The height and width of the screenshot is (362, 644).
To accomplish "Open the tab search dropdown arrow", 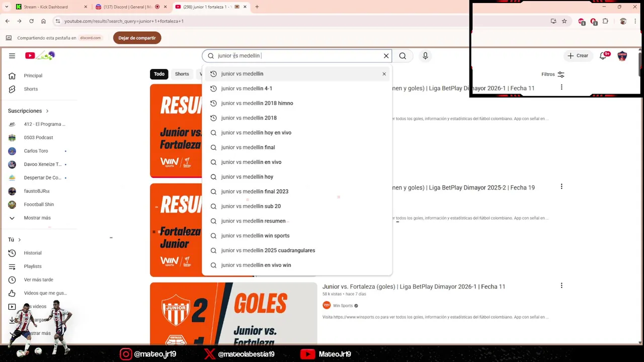I will pos(7,7).
